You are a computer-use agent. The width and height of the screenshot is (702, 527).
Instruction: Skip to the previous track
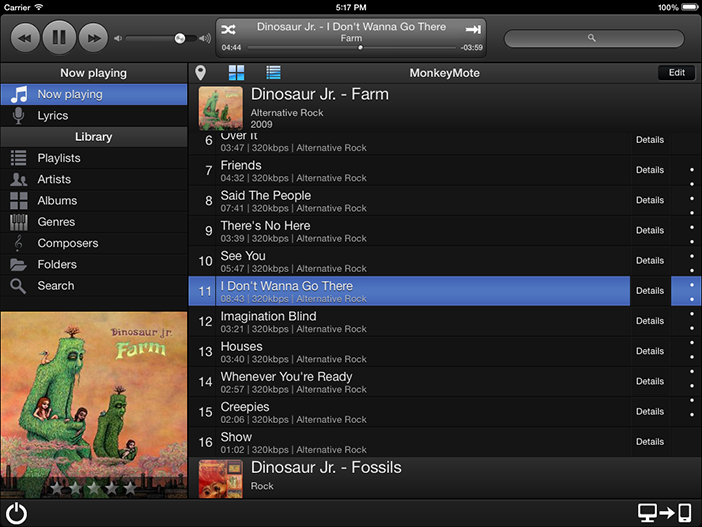26,38
